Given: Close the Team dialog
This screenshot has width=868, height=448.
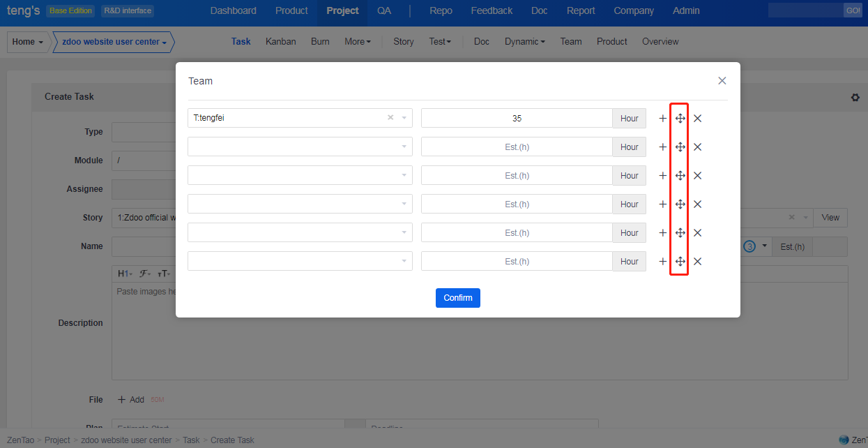Looking at the screenshot, I should 722,81.
